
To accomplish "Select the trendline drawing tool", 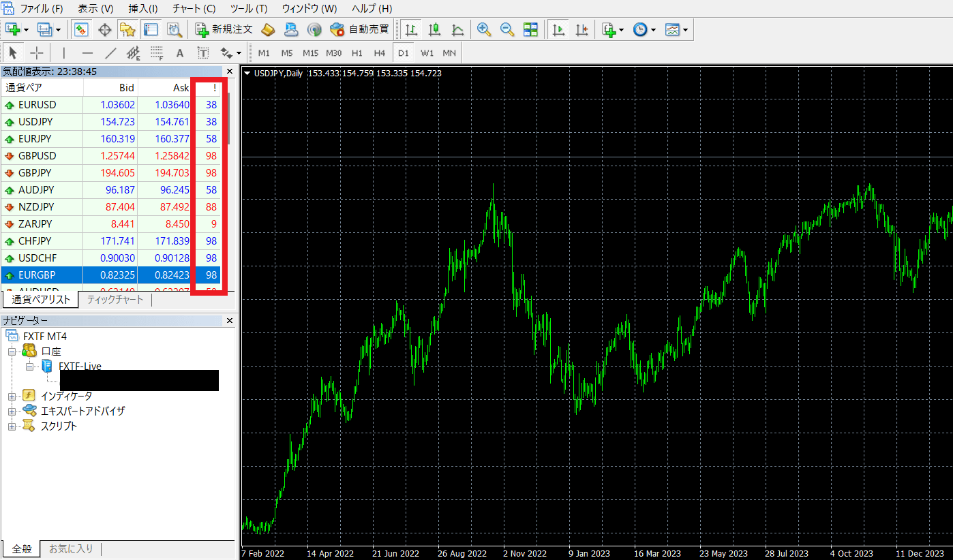I will 110,52.
